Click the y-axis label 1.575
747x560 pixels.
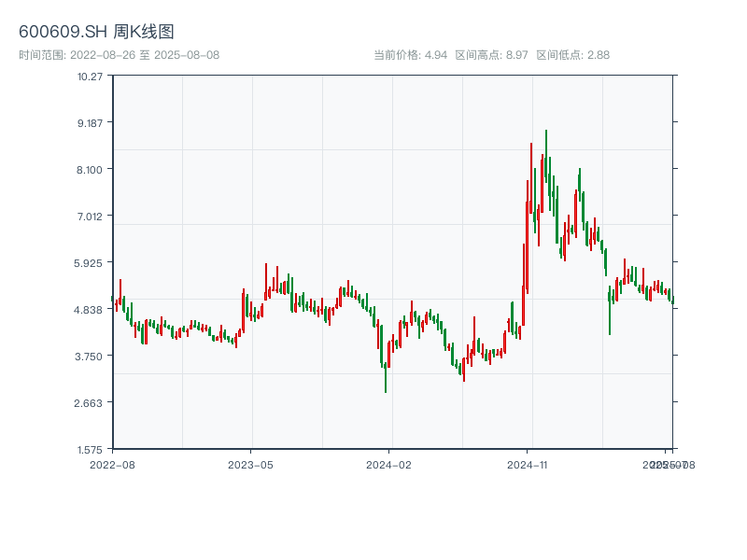point(90,450)
